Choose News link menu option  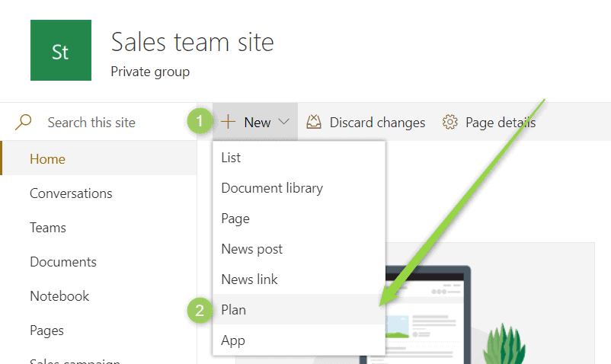pyautogui.click(x=249, y=279)
